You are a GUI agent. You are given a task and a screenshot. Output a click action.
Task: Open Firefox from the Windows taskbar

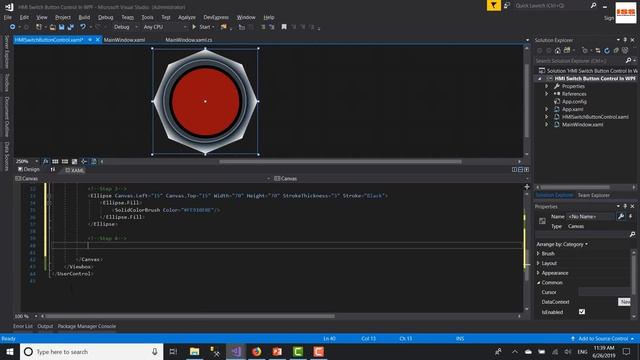[256, 351]
